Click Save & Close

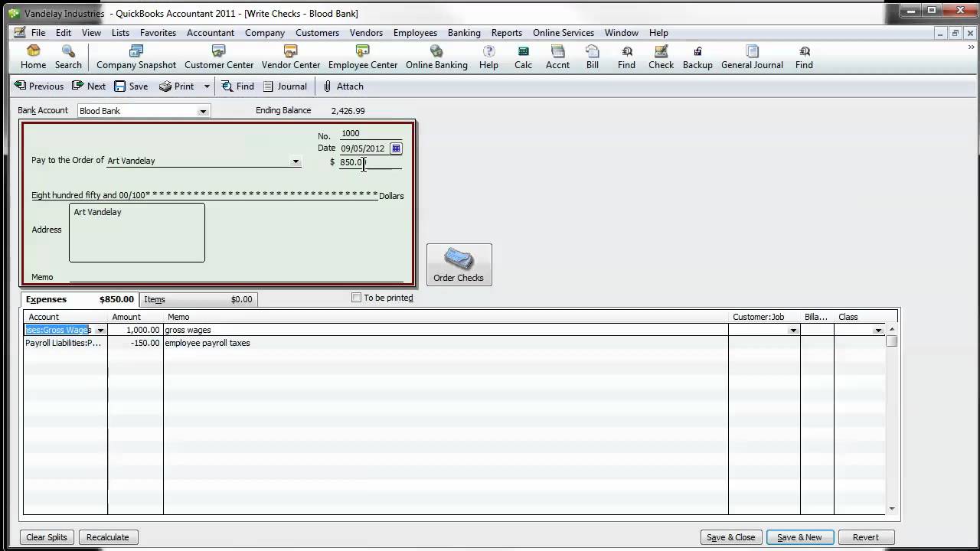tap(730, 537)
